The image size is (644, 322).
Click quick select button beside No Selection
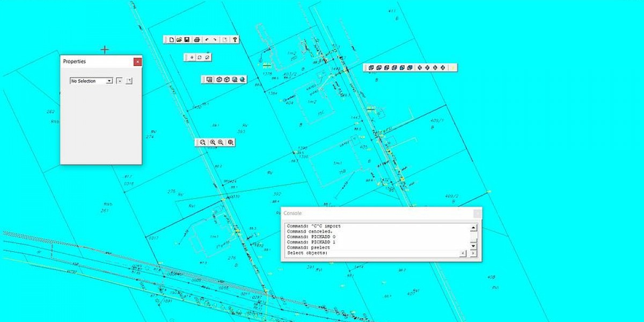[120, 81]
